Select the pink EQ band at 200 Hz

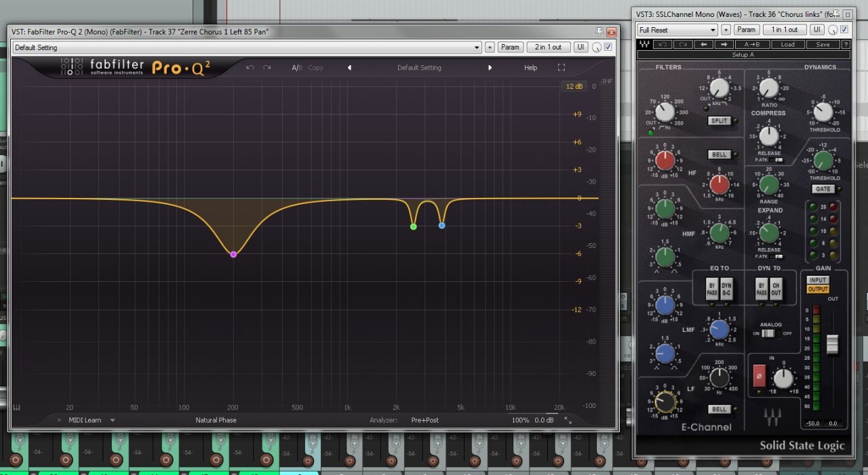(x=233, y=254)
